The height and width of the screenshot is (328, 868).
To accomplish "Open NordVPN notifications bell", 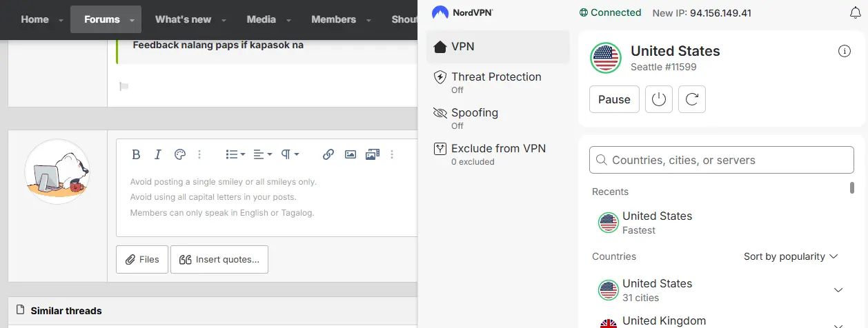I will 854,13.
